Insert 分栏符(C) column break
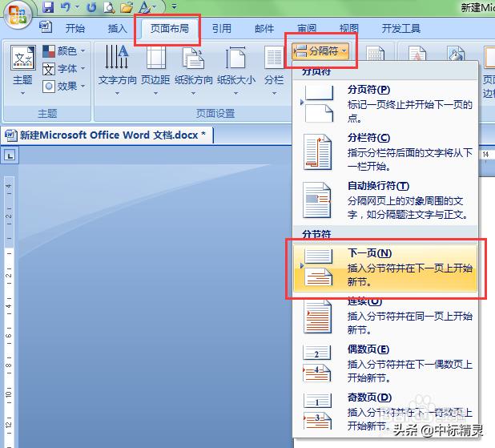The height and width of the screenshot is (448, 495). [x=385, y=151]
